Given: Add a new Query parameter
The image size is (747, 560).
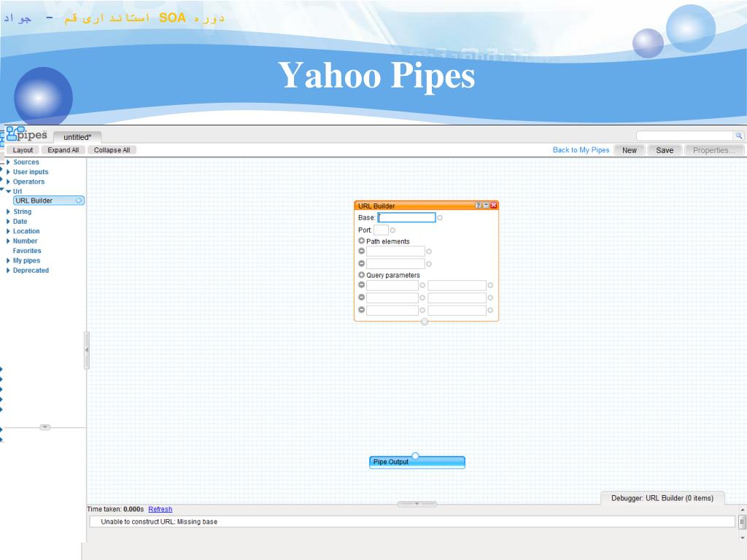Looking at the screenshot, I should coord(362,275).
